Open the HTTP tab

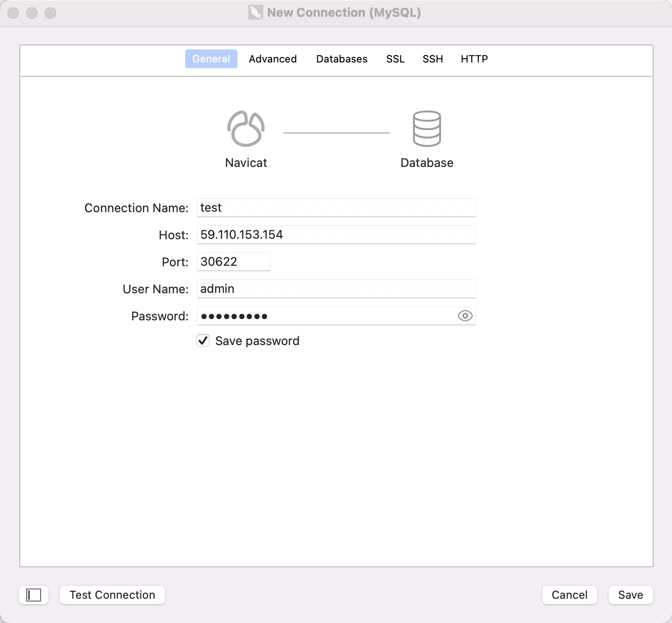474,59
